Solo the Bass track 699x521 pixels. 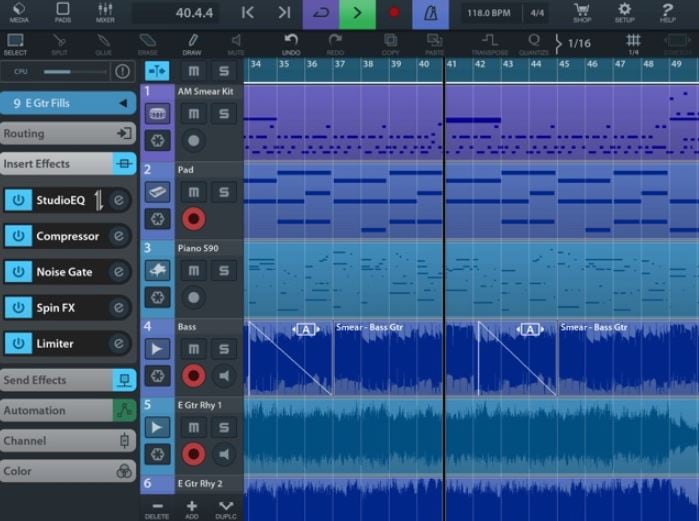224,349
